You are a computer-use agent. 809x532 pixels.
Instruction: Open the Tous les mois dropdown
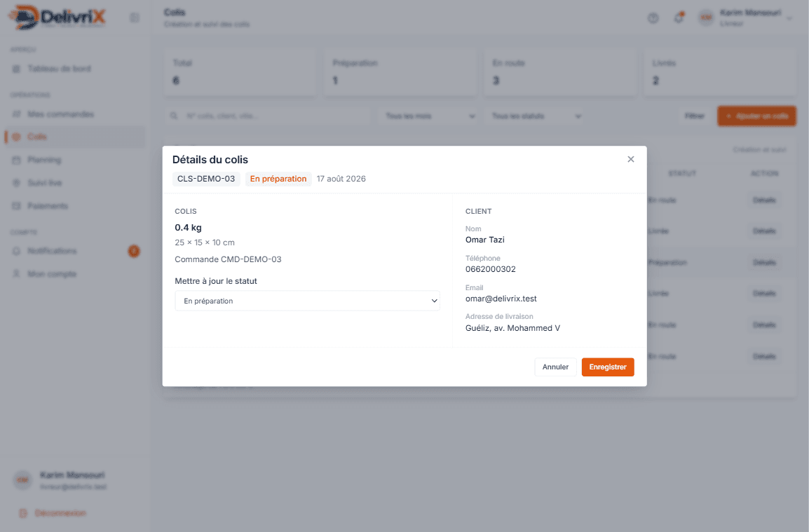point(429,116)
